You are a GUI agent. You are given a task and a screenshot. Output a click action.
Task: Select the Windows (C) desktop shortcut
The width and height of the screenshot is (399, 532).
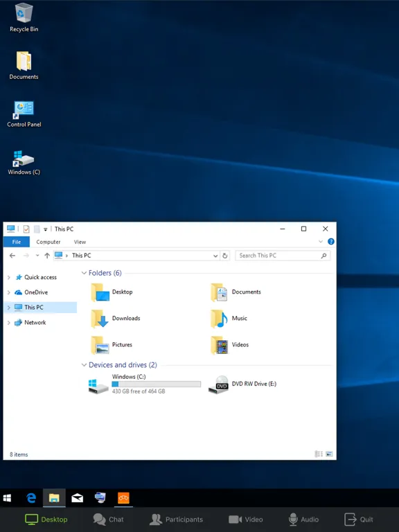[x=24, y=162]
